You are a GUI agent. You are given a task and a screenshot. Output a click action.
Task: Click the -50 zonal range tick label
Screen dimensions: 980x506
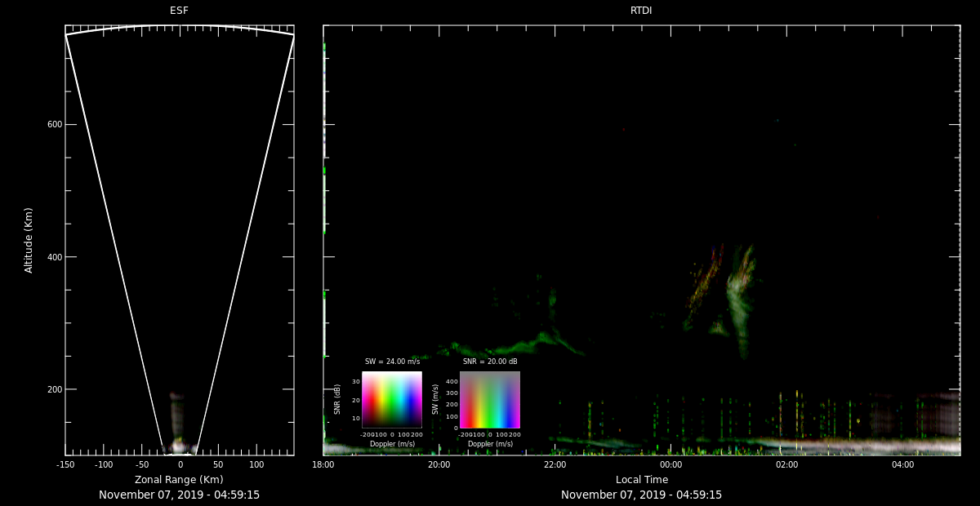click(142, 464)
